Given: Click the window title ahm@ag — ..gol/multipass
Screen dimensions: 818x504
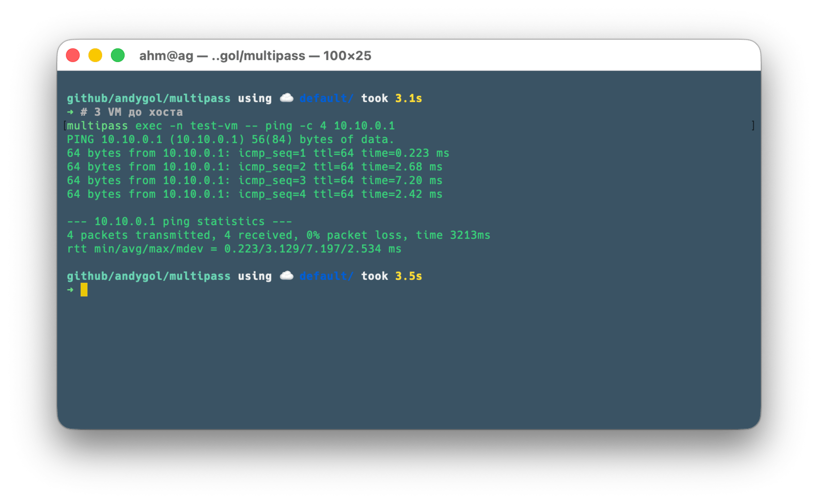Looking at the screenshot, I should pyautogui.click(x=255, y=55).
